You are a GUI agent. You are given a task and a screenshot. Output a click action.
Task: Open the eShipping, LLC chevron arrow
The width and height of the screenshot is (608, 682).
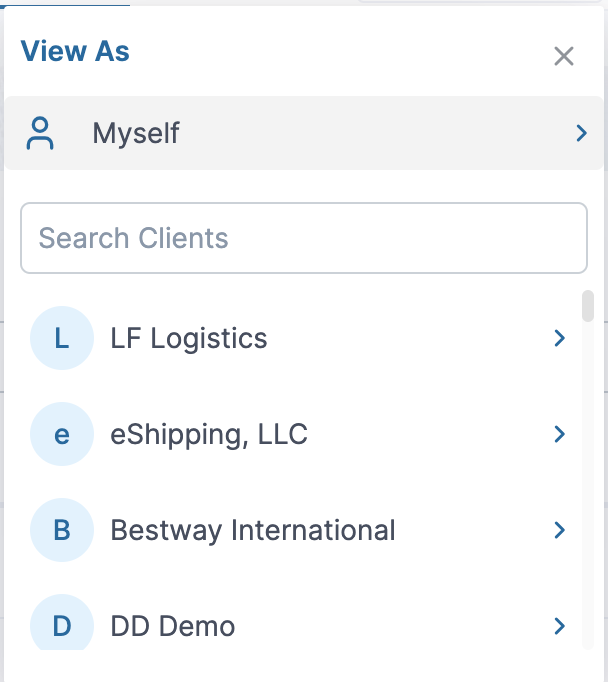coord(560,435)
